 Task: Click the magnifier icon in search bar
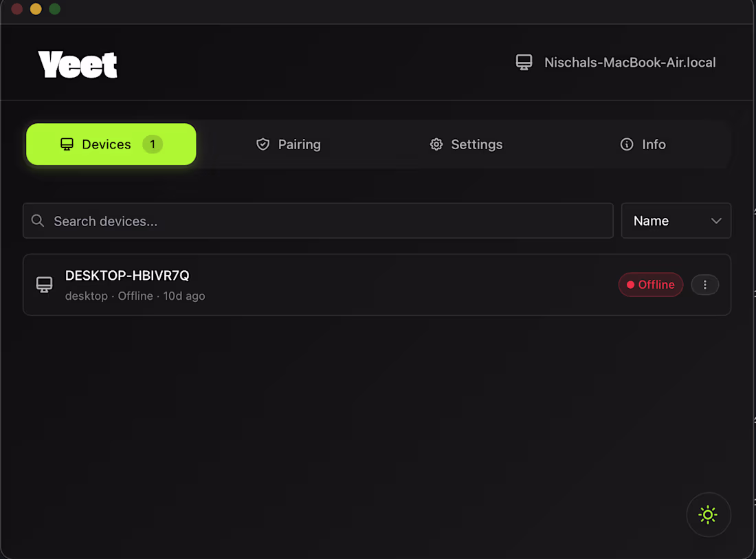(x=38, y=221)
